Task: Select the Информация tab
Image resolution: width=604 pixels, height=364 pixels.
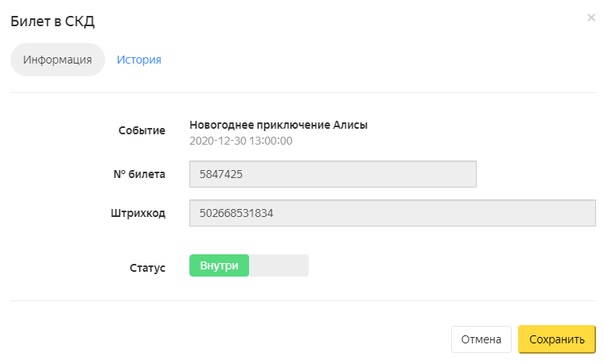Action: tap(57, 60)
